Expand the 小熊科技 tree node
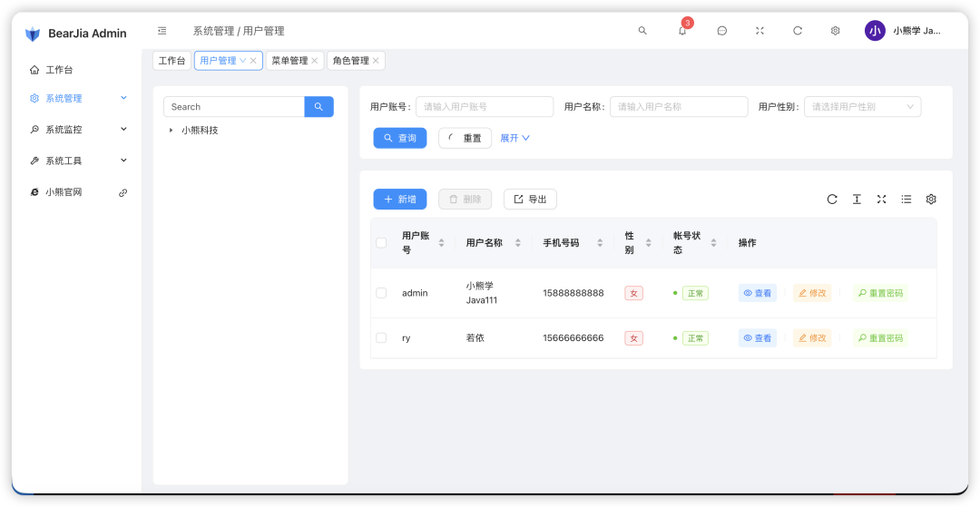The height and width of the screenshot is (507, 980). click(171, 131)
